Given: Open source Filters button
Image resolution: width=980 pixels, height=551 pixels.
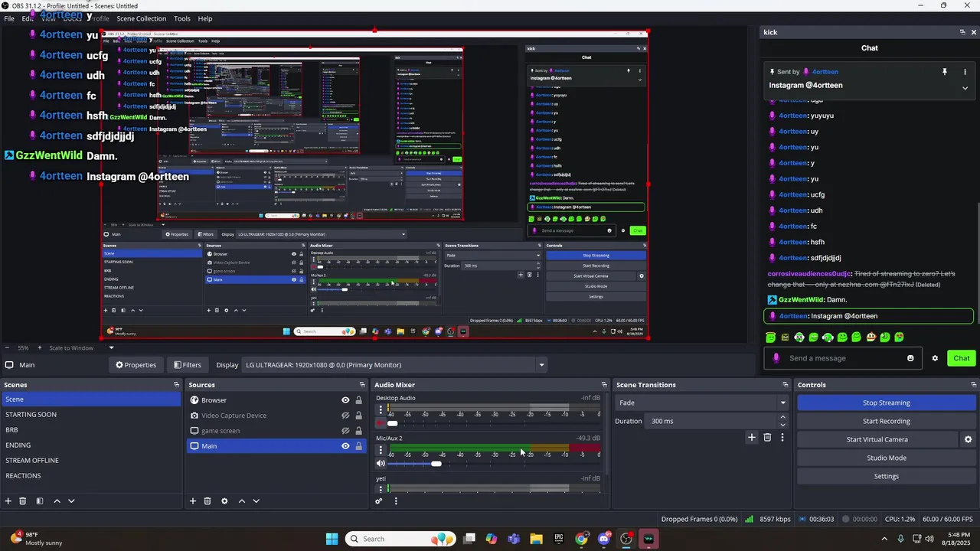Looking at the screenshot, I should point(187,365).
